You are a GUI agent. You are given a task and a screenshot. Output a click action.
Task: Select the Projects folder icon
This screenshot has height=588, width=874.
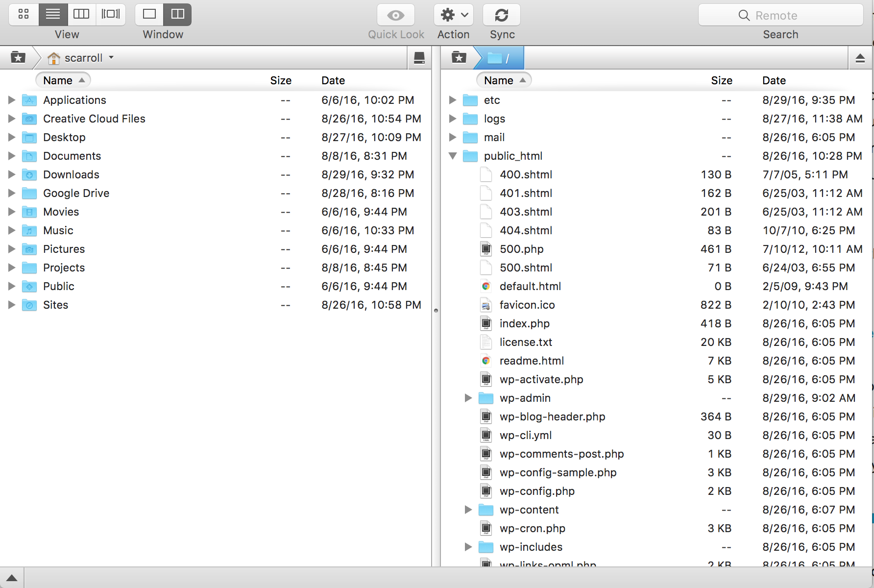tap(29, 268)
